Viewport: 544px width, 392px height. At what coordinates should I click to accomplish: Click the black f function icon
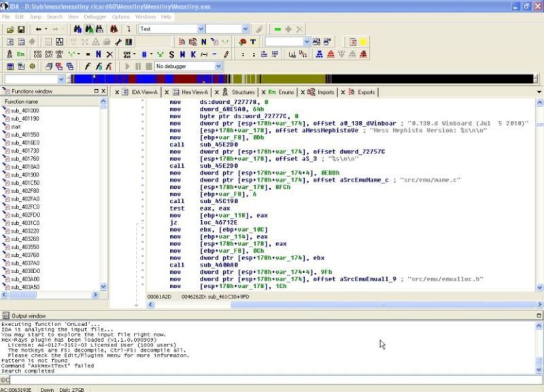tap(88, 66)
